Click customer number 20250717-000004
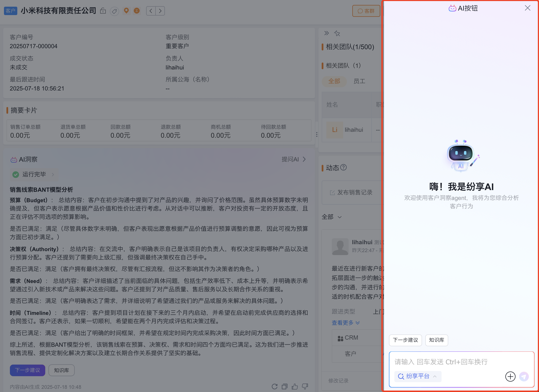This screenshot has width=539, height=392. coord(34,46)
